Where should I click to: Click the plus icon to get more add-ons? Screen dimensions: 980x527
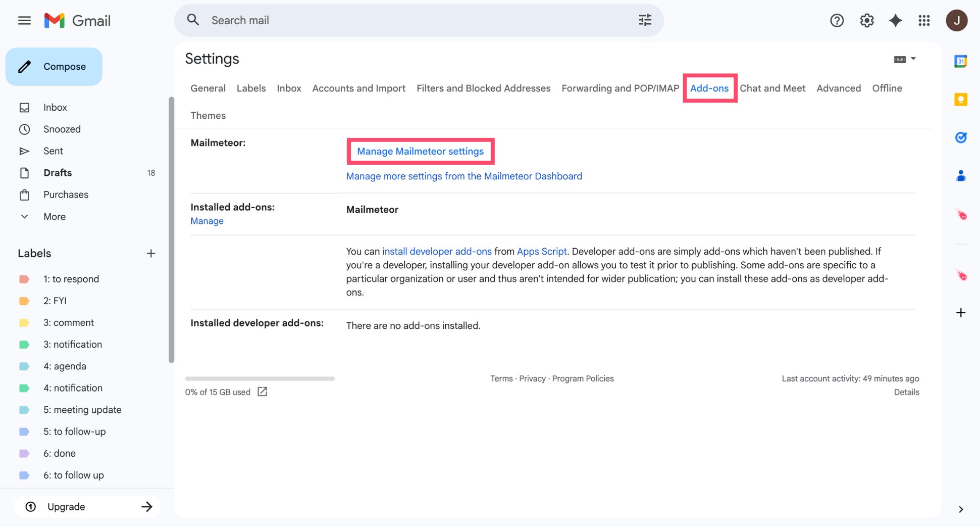[961, 312]
